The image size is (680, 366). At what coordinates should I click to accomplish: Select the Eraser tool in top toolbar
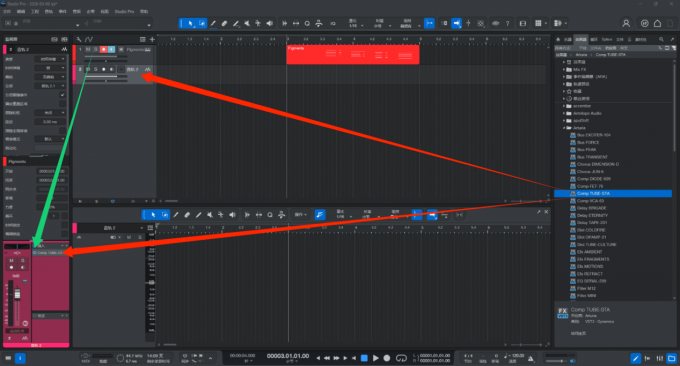pos(224,23)
